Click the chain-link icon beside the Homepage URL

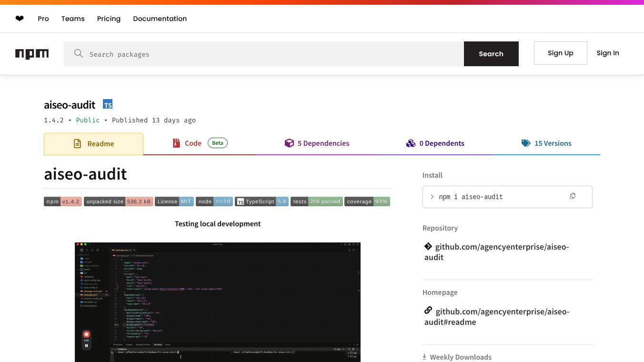coord(428,310)
